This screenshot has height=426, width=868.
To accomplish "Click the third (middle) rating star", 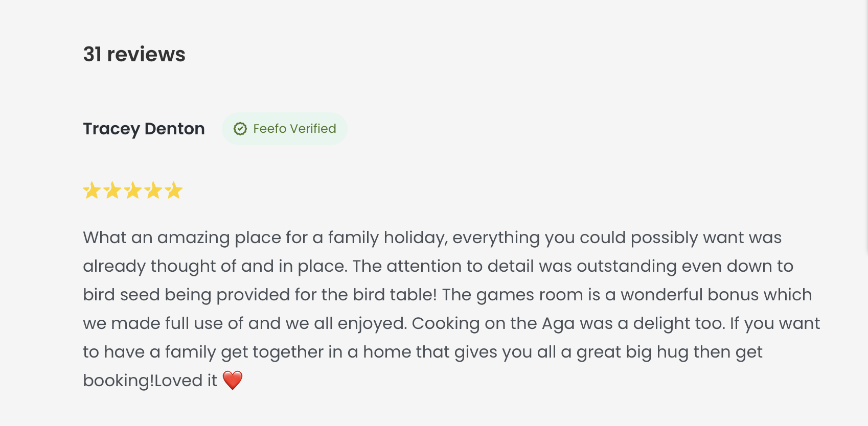I will point(133,191).
